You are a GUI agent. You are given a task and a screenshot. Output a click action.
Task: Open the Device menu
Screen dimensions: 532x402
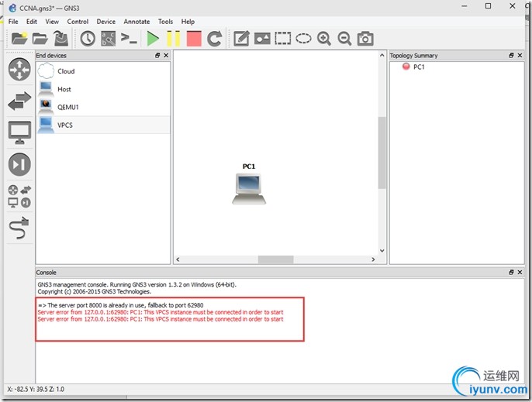[x=105, y=22]
